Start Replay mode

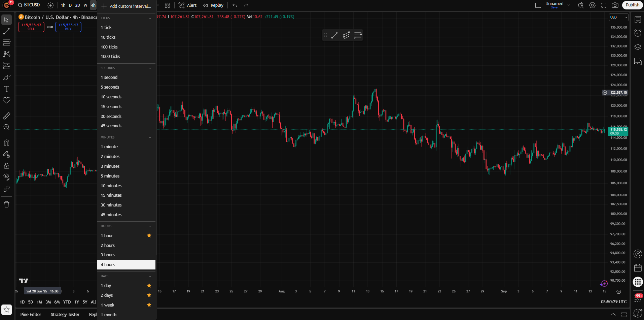click(213, 5)
